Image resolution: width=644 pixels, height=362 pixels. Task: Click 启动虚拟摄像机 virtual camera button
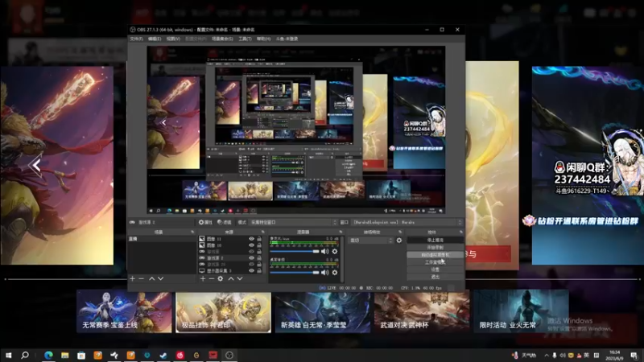[x=435, y=255]
